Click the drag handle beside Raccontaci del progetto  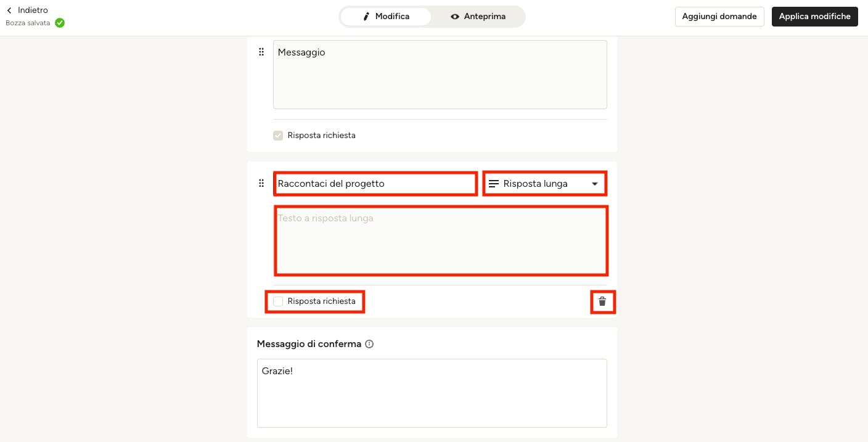[261, 183]
